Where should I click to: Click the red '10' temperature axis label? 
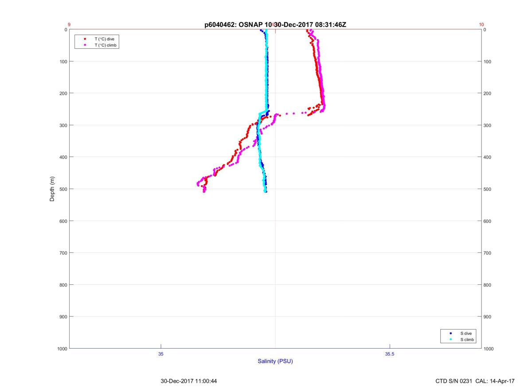click(481, 25)
